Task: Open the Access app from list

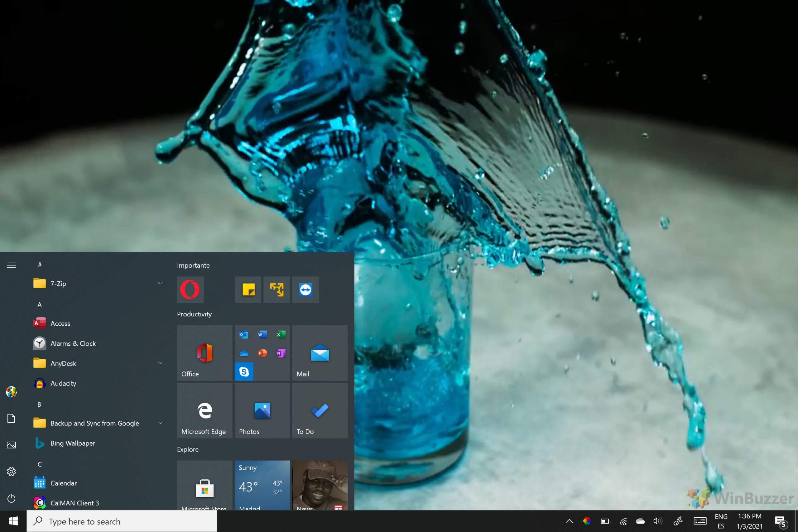Action: pos(60,322)
